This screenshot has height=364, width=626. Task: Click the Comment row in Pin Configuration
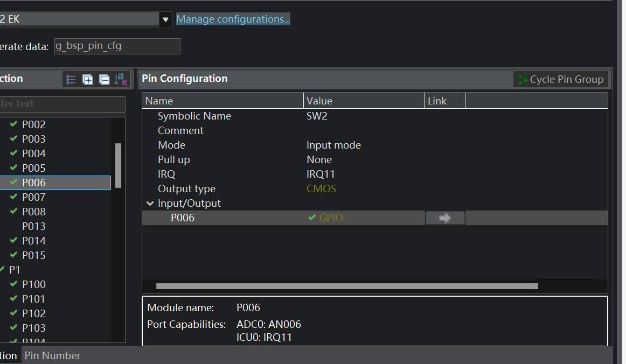coord(375,130)
